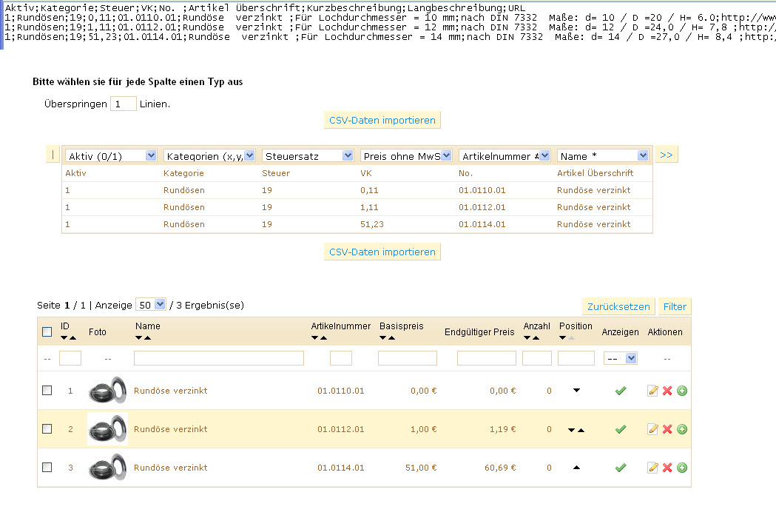Tick checkbox for product row 1
This screenshot has width=776, height=532.
click(47, 391)
